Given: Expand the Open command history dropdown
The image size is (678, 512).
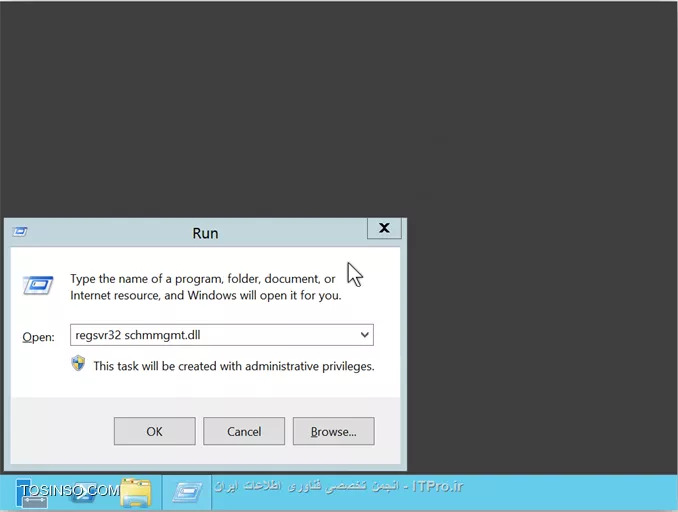Looking at the screenshot, I should 365,335.
